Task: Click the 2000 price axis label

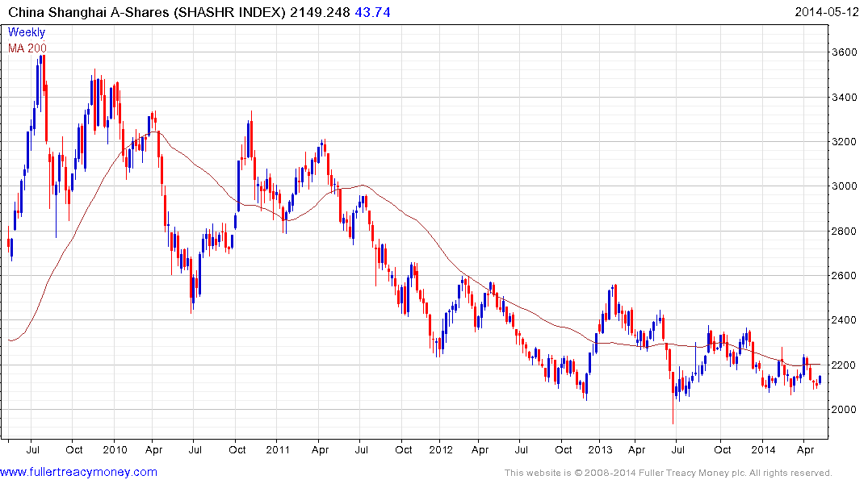Action: coord(845,409)
